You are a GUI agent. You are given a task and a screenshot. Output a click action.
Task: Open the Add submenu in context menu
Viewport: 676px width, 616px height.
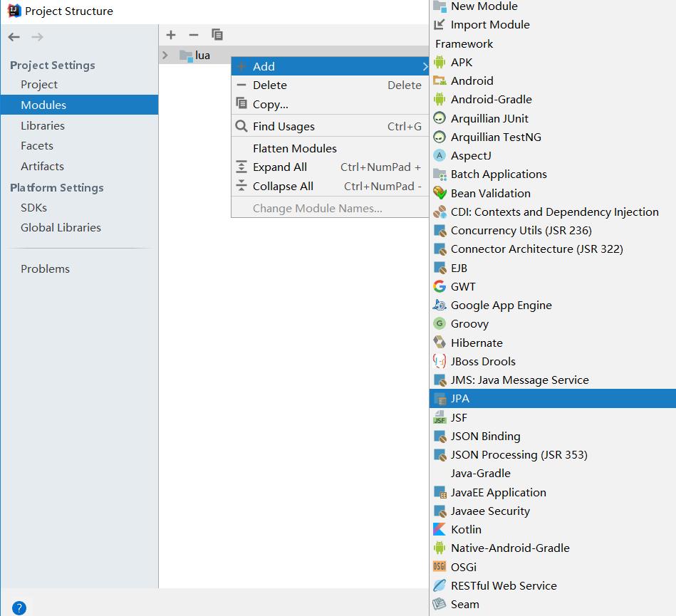click(331, 66)
